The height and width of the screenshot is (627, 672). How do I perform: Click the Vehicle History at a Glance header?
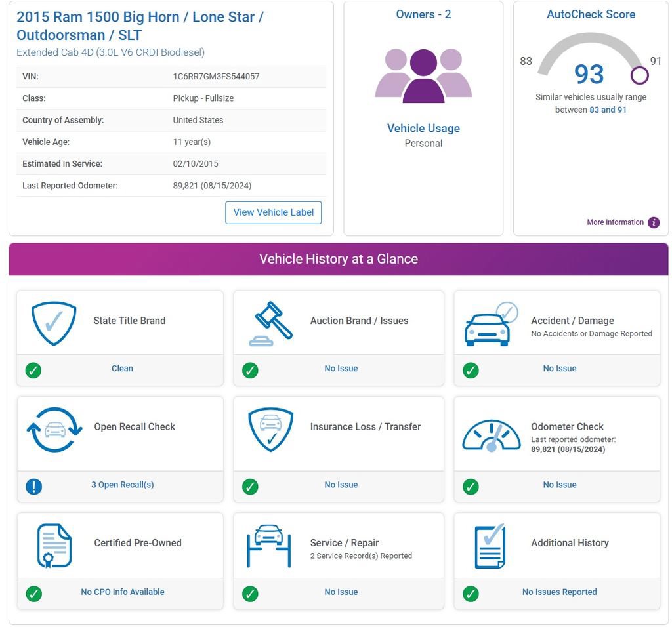coord(339,259)
